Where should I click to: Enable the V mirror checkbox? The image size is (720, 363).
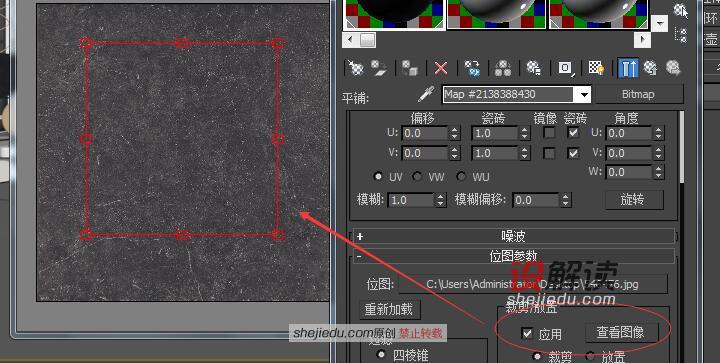[x=549, y=153]
